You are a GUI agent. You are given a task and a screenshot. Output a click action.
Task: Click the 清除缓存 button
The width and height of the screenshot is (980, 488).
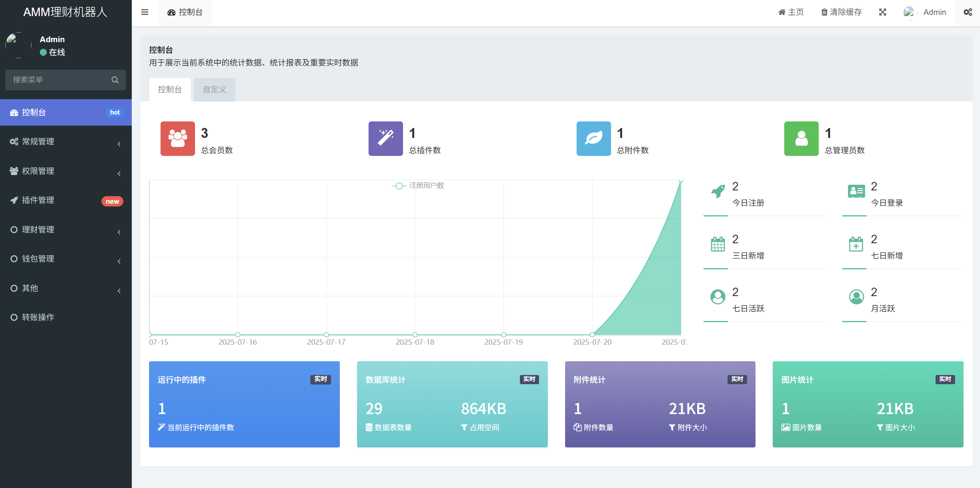(x=841, y=12)
